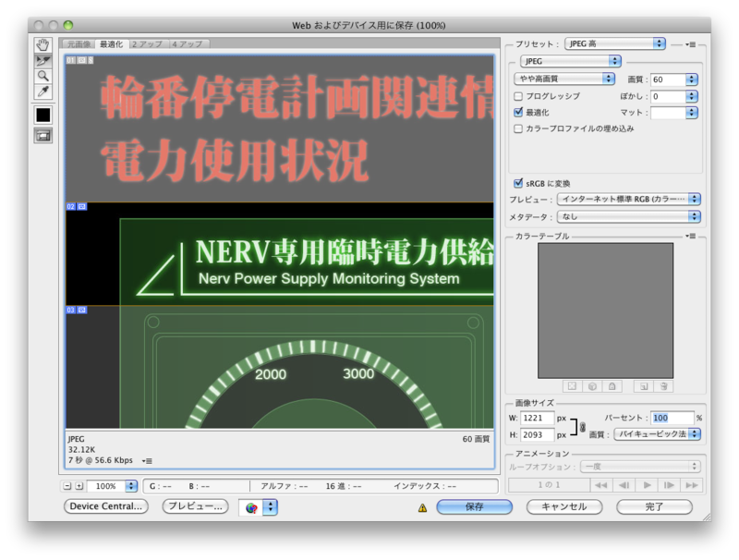Click the キャンセル button
Image resolution: width=739 pixels, height=560 pixels.
(x=564, y=506)
